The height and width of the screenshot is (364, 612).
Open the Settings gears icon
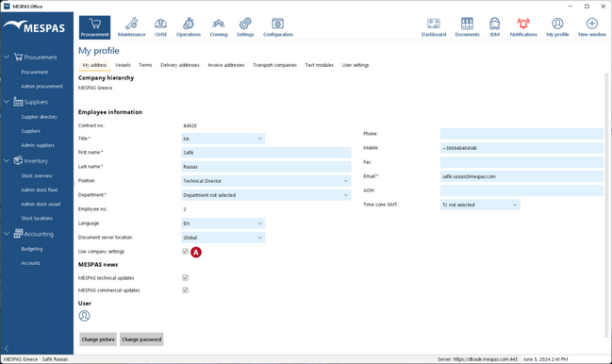point(245,24)
